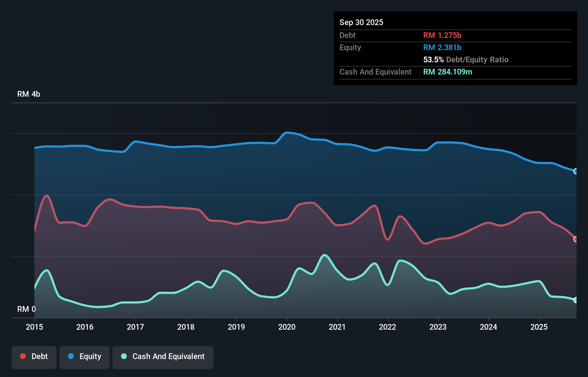Image resolution: width=588 pixels, height=377 pixels.
Task: Click the 2021 x-axis label
Action: click(337, 327)
